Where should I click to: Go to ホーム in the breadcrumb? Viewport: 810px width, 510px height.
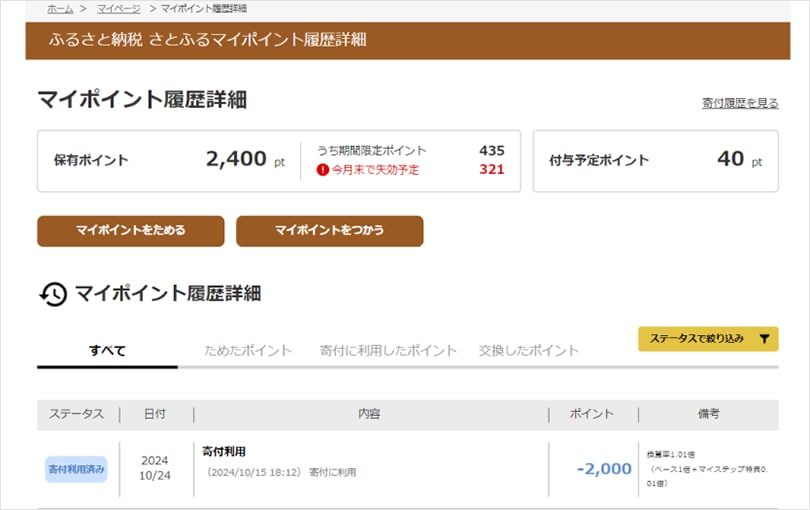click(60, 9)
